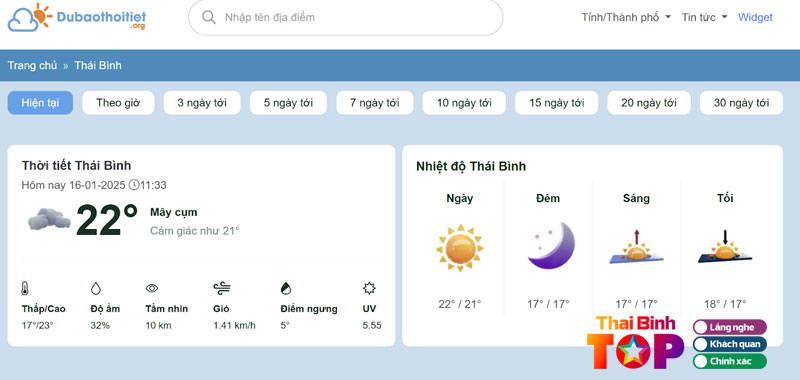This screenshot has height=380, width=800.
Task: Show the 7 ngày tới forecast
Action: point(374,103)
